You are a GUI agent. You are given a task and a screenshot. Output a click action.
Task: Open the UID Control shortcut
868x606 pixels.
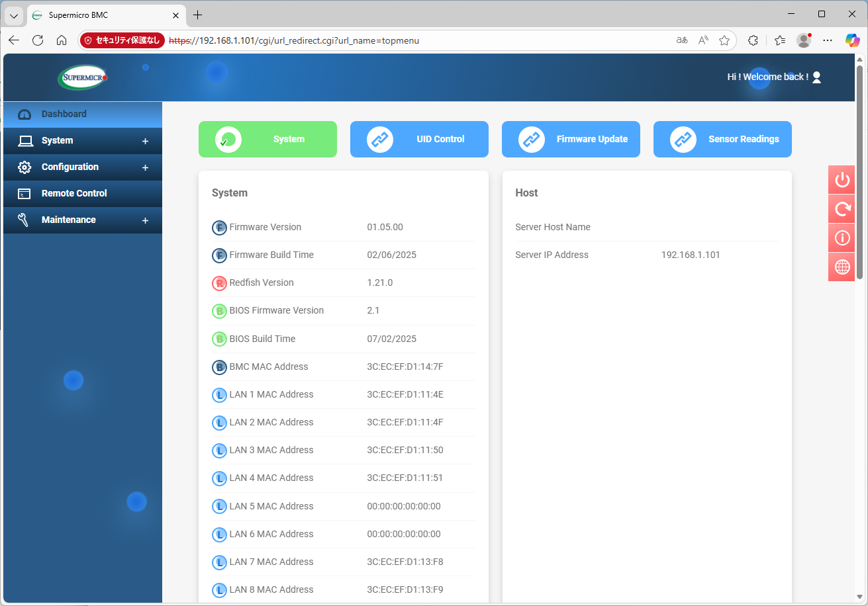click(x=419, y=140)
